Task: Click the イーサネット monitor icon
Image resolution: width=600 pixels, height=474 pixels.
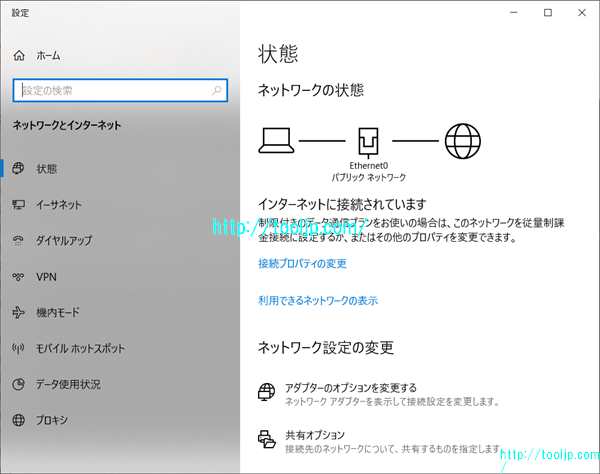Action: (x=18, y=205)
